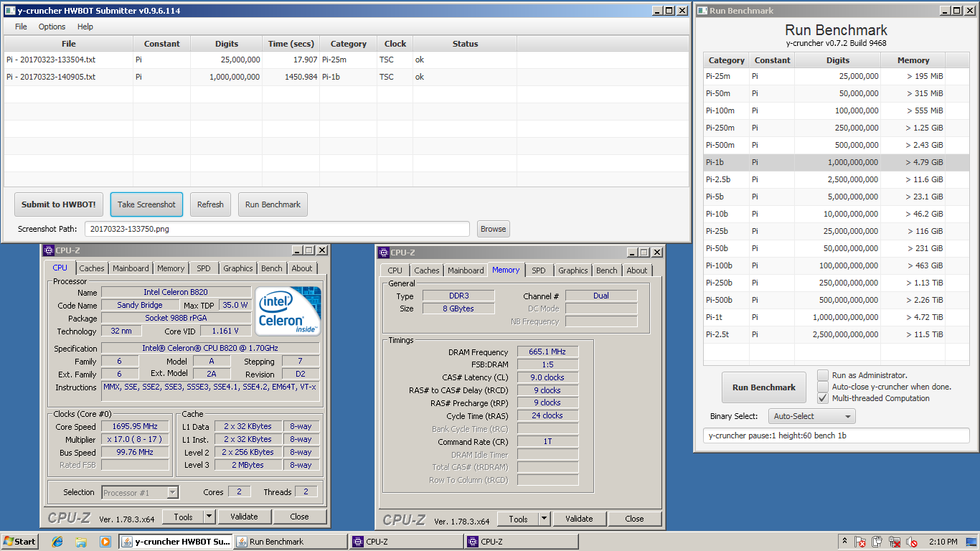
Task: Click Validate in left CPU-Z window
Action: 244,517
